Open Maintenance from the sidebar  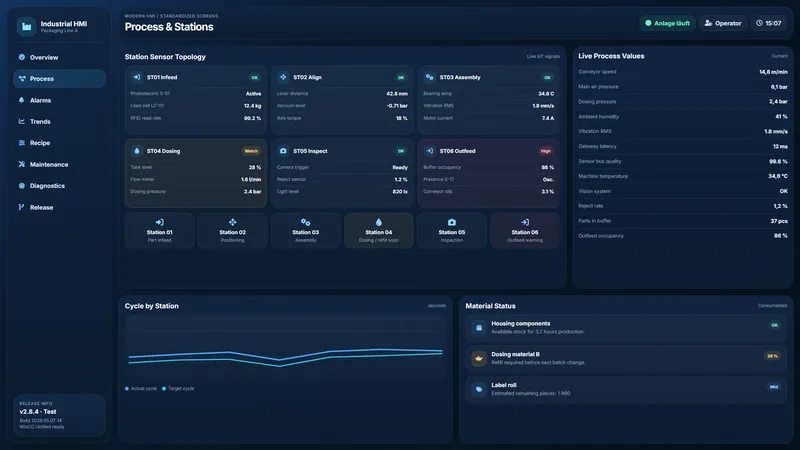click(59, 164)
